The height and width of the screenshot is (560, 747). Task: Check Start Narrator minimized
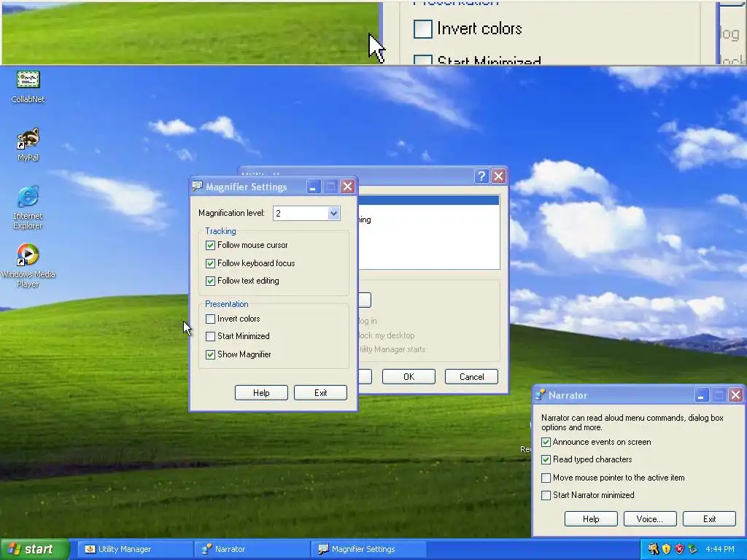[x=546, y=495]
